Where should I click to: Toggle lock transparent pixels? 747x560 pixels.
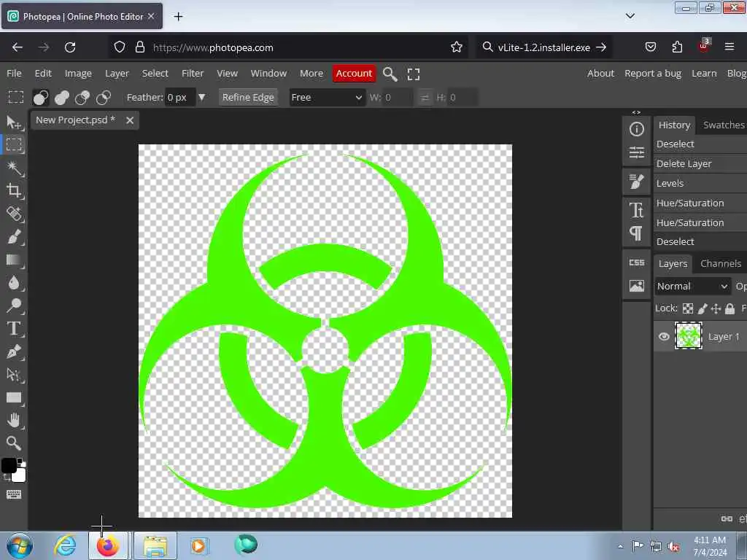tap(688, 308)
